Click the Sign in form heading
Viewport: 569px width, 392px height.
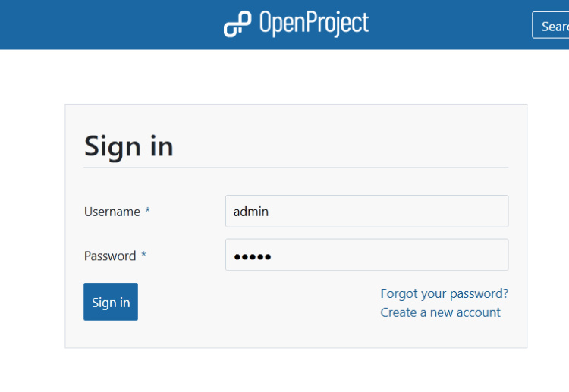129,146
